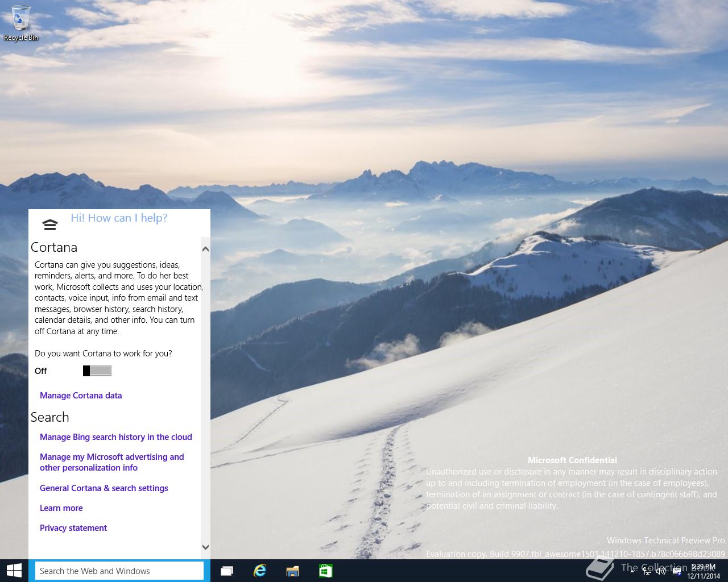This screenshot has height=582, width=728.
Task: Open the Windows Store taskbar icon
Action: 325,571
